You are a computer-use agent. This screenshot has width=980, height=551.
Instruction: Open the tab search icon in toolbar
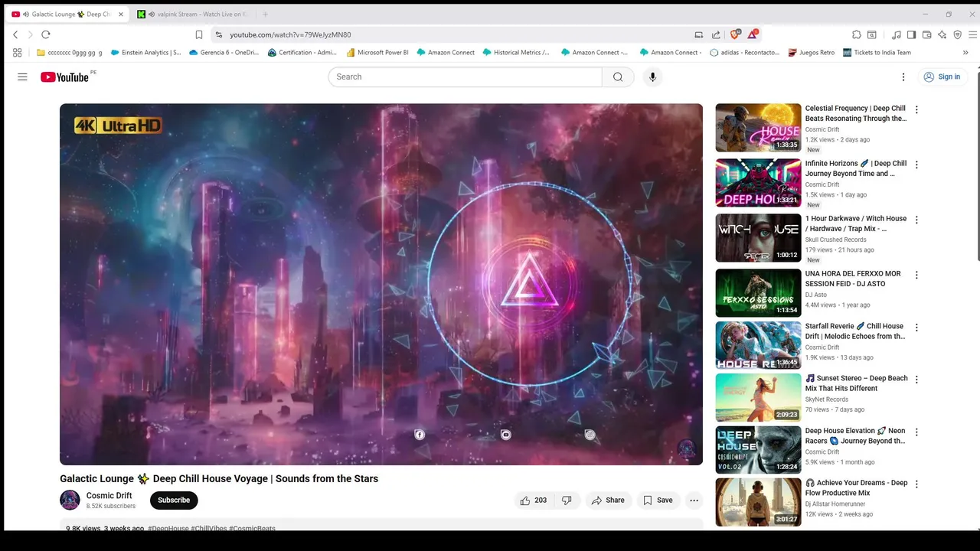pyautogui.click(x=872, y=34)
